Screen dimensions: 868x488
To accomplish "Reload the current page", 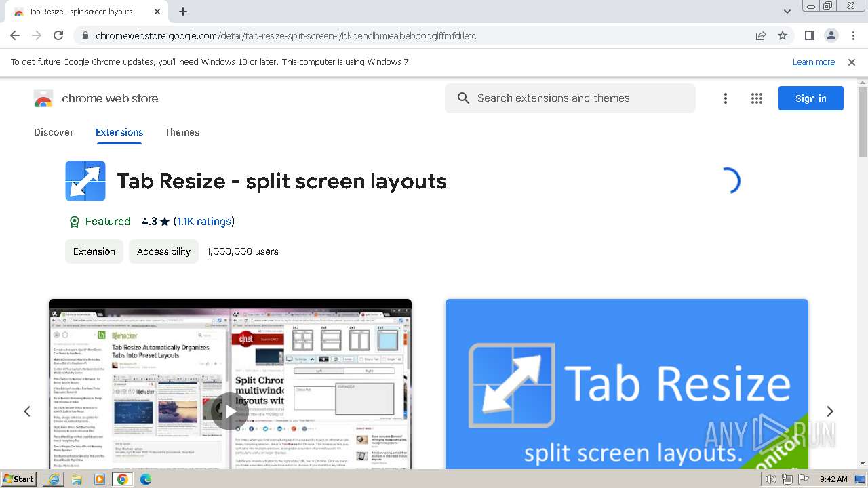I will 58,35.
